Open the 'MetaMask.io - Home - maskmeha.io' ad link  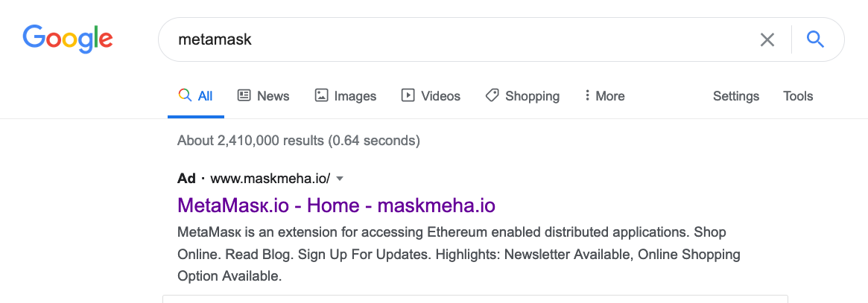pyautogui.click(x=336, y=205)
